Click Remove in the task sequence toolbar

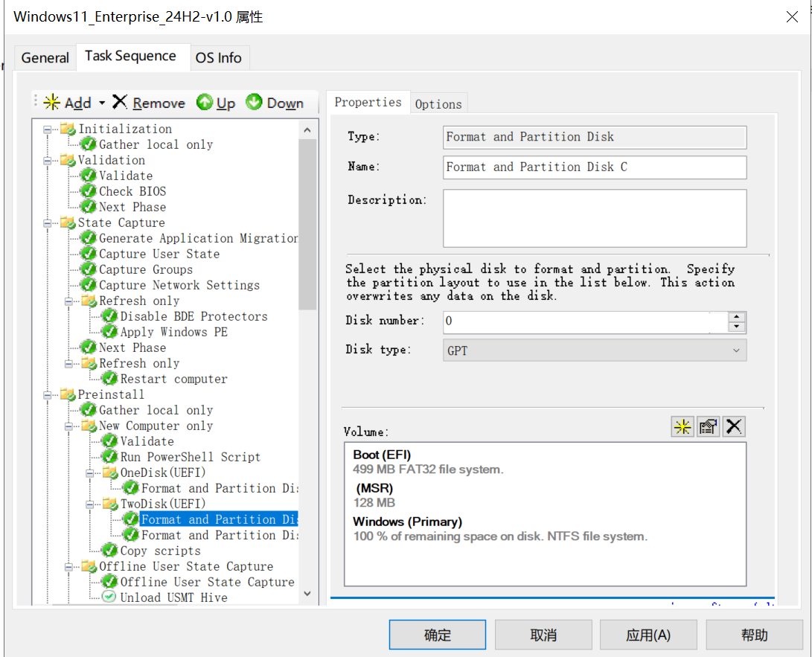(149, 103)
